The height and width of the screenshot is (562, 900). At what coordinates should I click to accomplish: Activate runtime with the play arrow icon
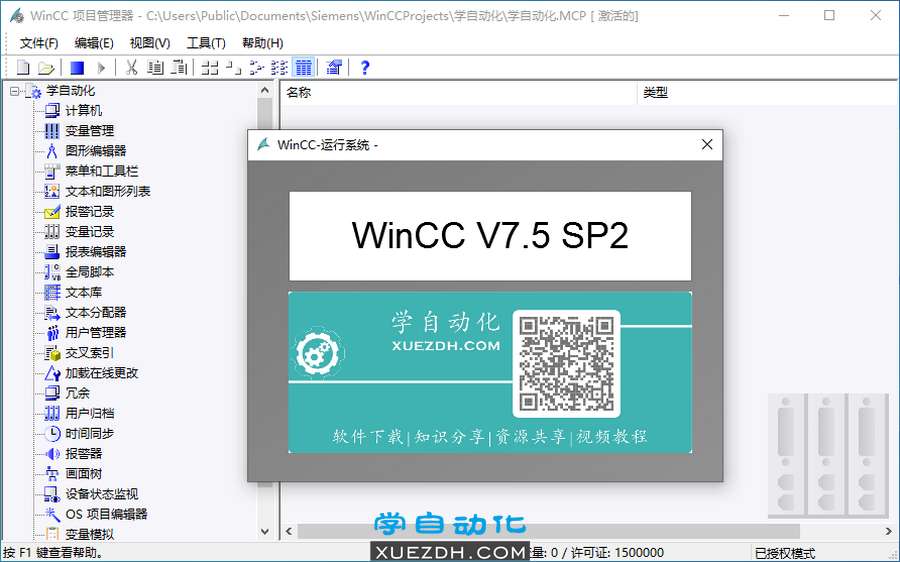101,68
